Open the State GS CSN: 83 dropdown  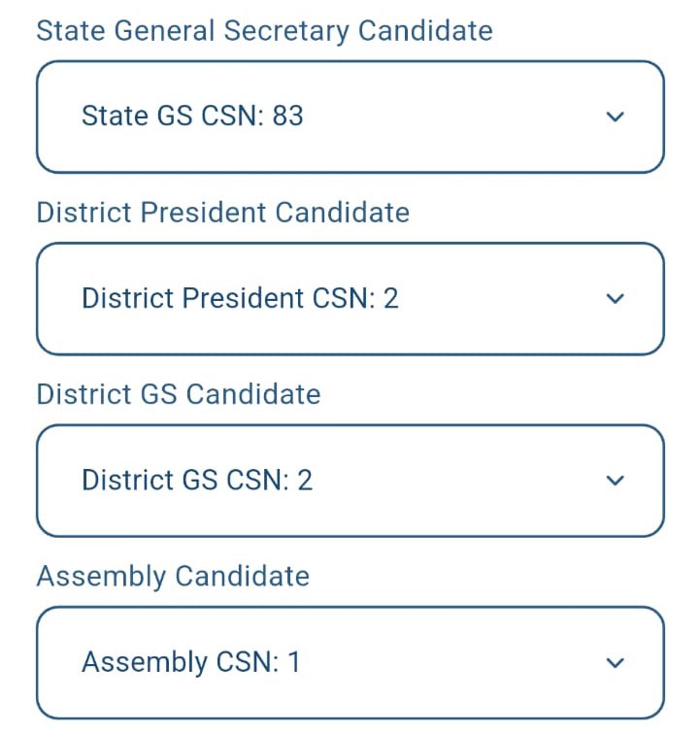[350, 117]
